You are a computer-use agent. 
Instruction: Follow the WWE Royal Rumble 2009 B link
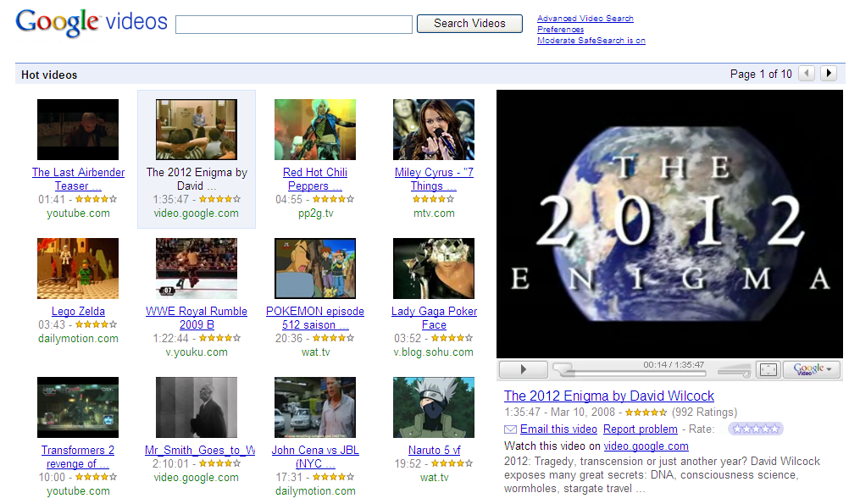197,318
